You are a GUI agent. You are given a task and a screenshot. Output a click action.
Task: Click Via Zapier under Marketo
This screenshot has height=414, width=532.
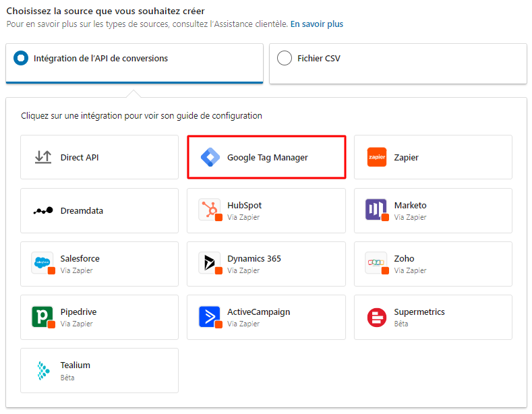click(410, 217)
